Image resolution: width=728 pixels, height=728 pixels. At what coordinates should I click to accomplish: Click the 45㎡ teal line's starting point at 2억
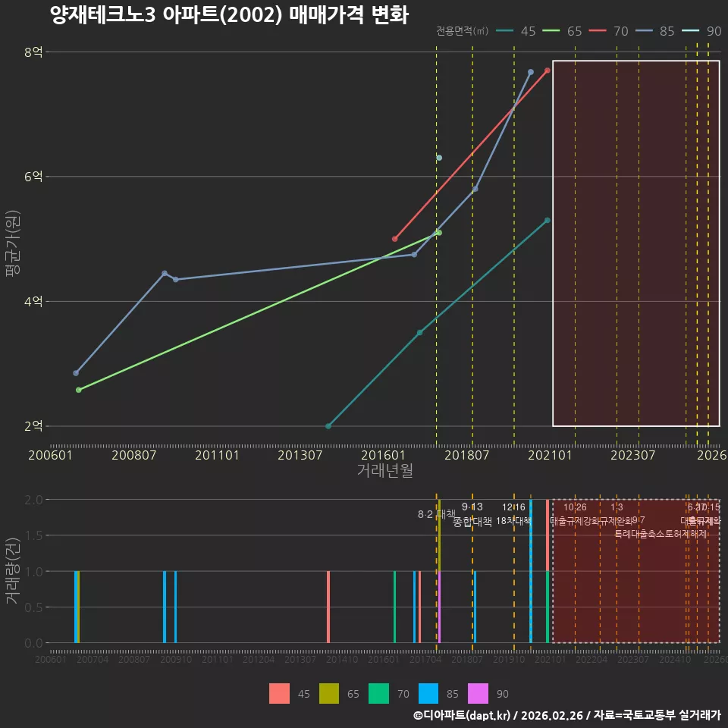328,426
